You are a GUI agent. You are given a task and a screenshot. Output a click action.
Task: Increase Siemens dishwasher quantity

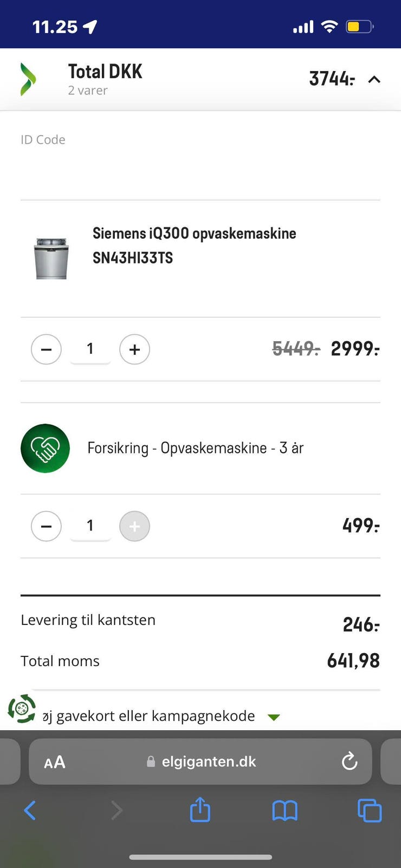tap(134, 349)
